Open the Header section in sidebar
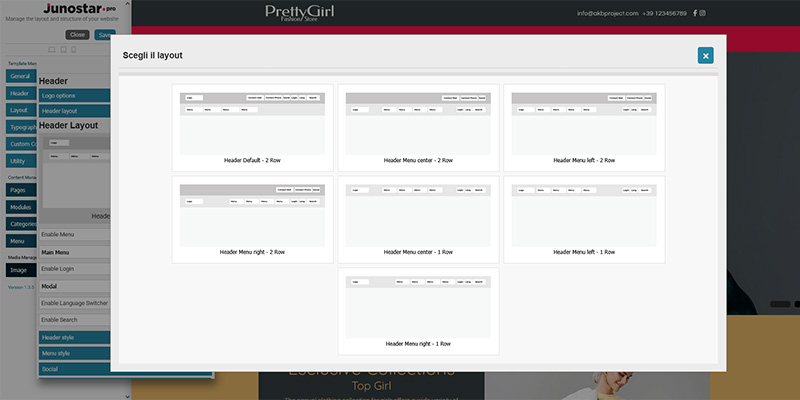The width and height of the screenshot is (800, 400). coord(21,93)
